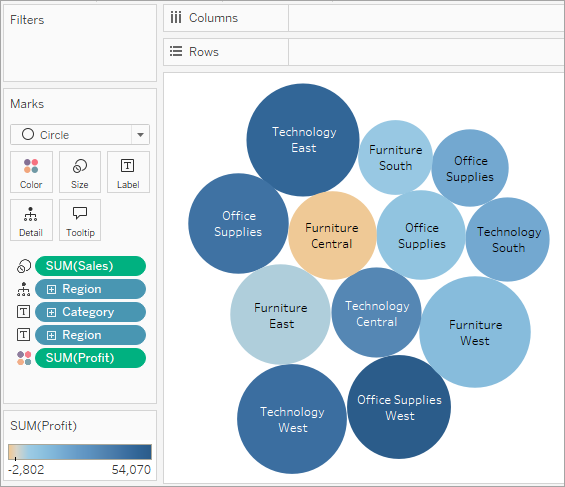Click color icon beside SUM(Profit) pill
The height and width of the screenshot is (487, 565).
point(24,358)
